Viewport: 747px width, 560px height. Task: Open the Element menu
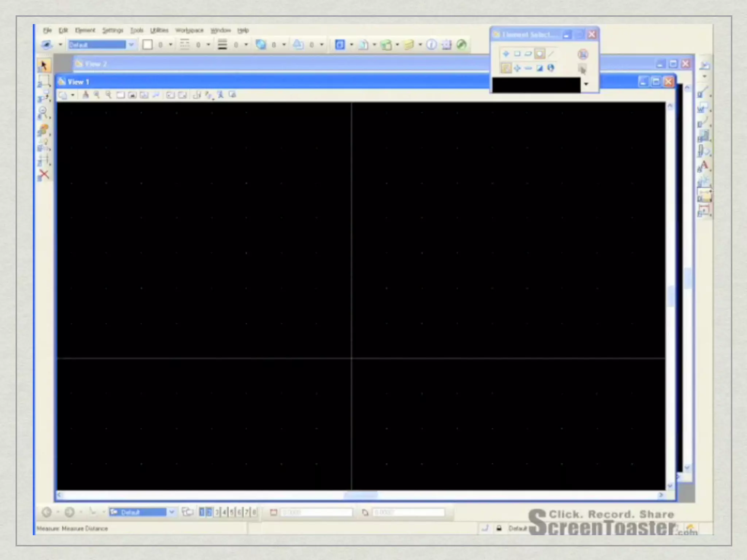[x=85, y=30]
